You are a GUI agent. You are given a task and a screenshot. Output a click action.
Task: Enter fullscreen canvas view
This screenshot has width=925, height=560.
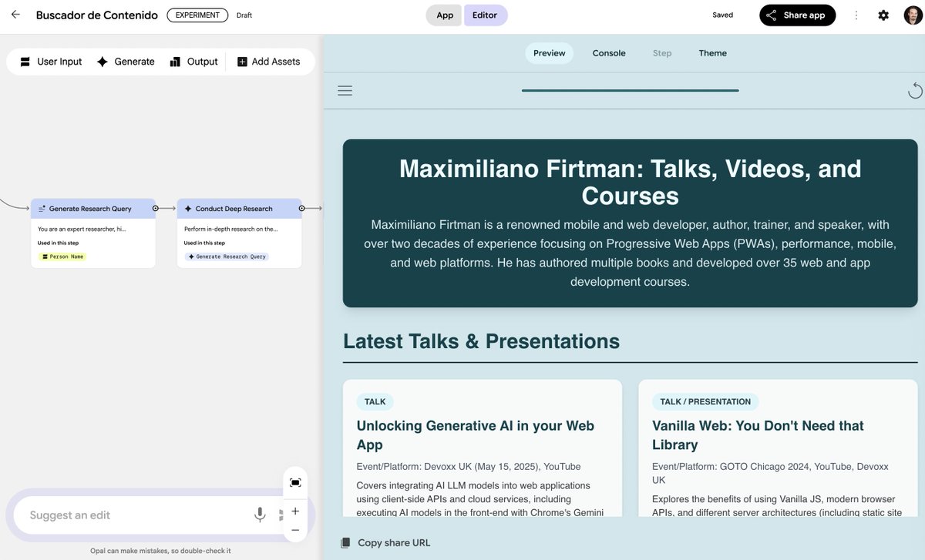coord(294,482)
